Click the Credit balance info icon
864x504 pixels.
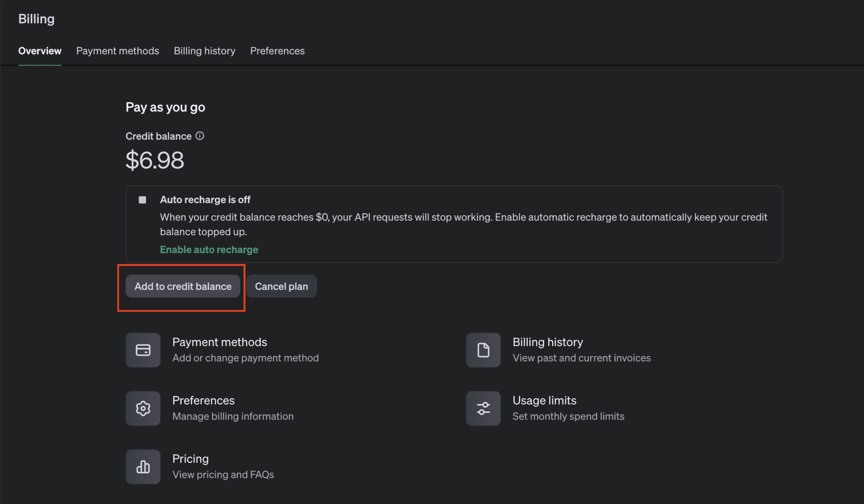tap(200, 136)
